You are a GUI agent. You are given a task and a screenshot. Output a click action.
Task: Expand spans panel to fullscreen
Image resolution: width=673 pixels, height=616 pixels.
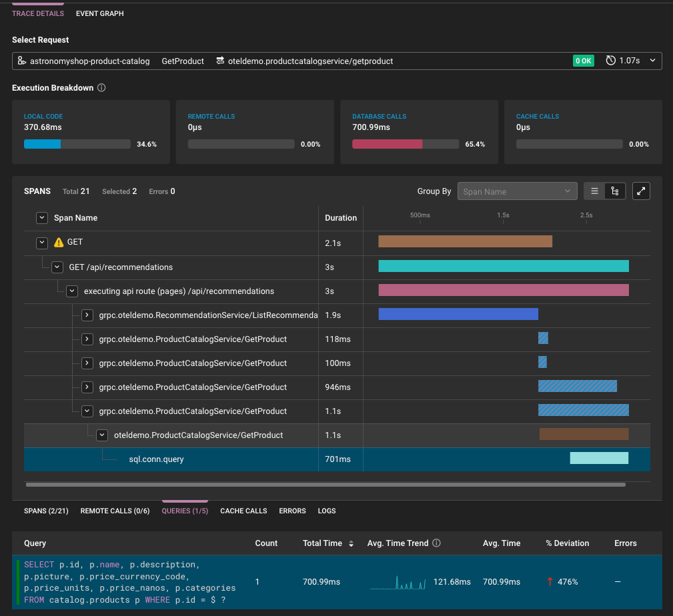pos(641,191)
